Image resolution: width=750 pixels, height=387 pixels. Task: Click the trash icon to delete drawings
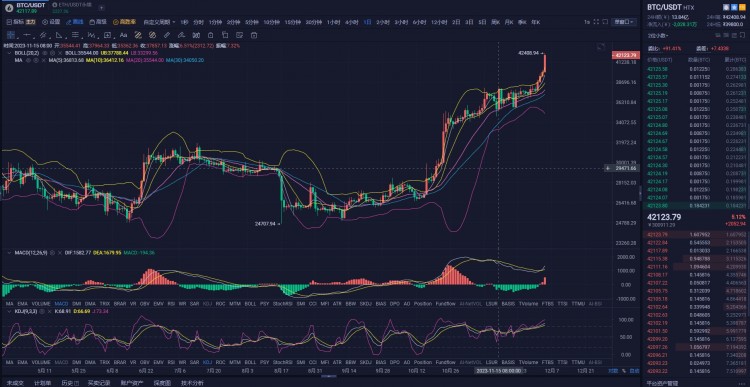click(254, 35)
